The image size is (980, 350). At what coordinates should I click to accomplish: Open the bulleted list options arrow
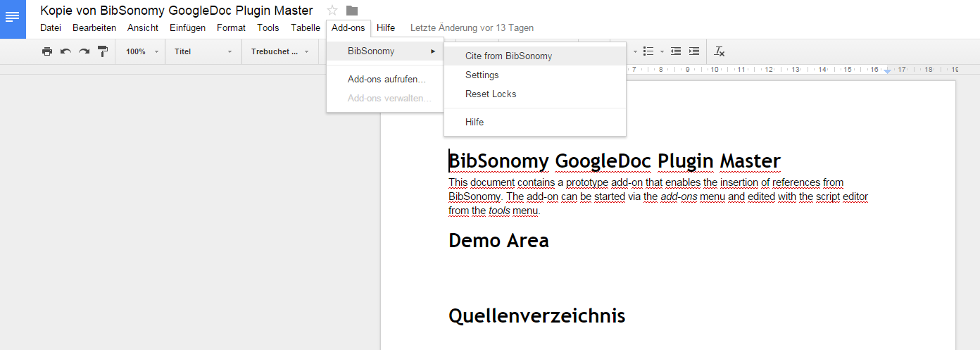(x=662, y=51)
